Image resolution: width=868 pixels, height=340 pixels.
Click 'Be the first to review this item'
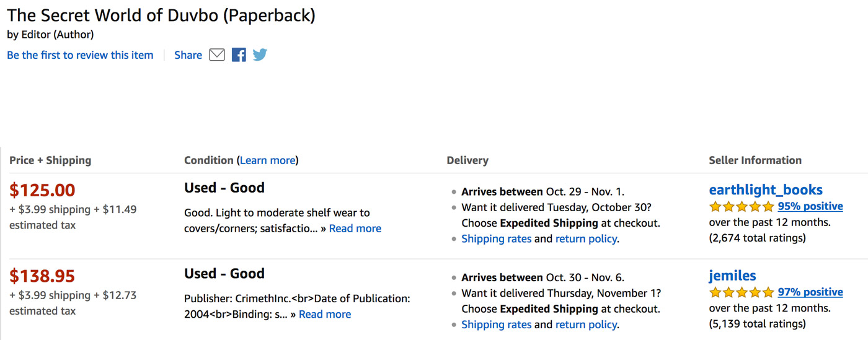80,55
